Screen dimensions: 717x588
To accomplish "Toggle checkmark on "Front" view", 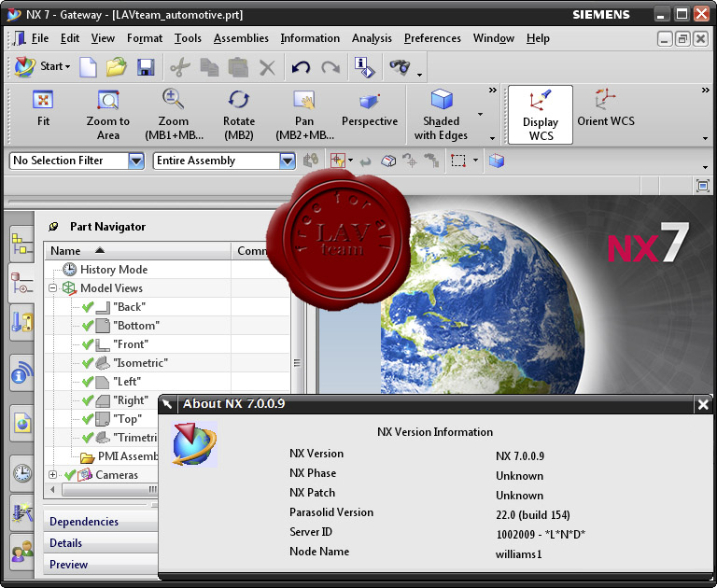I will coord(88,344).
